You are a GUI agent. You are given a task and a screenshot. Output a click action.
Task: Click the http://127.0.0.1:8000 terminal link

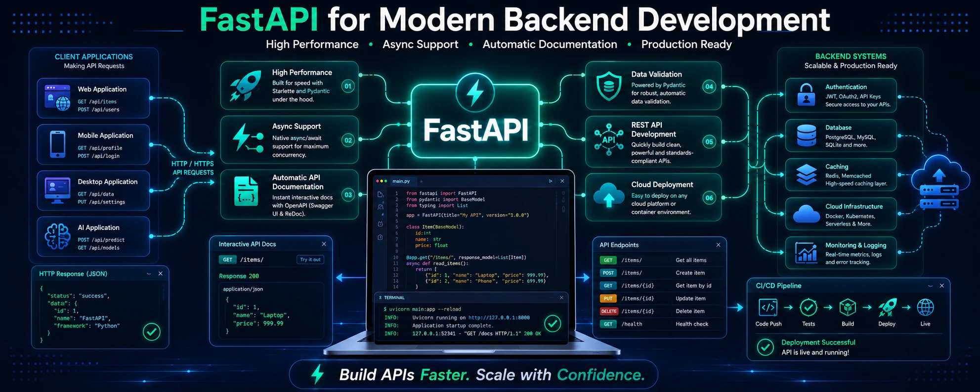pos(499,318)
